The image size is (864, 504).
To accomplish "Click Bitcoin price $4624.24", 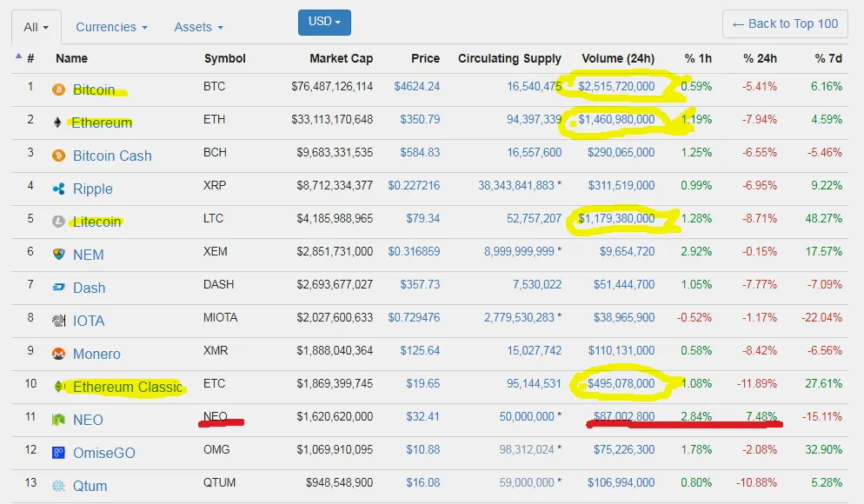I will pos(417,87).
